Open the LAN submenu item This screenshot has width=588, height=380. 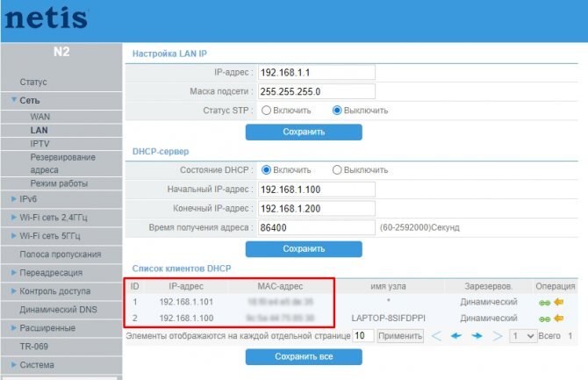(39, 130)
